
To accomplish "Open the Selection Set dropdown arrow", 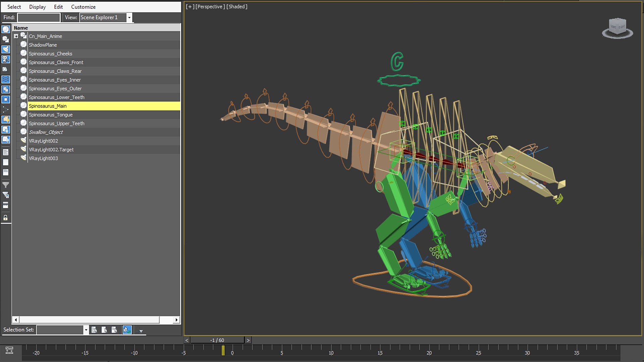I will [86, 330].
